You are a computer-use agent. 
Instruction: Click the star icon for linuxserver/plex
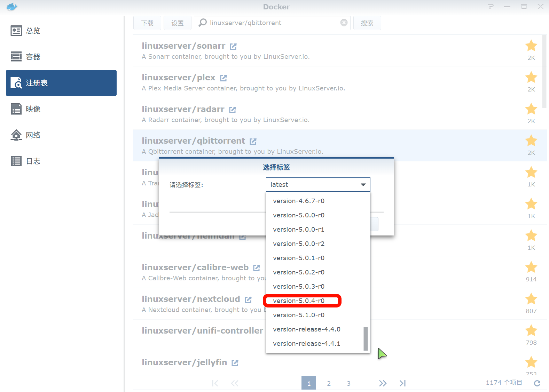tap(531, 77)
